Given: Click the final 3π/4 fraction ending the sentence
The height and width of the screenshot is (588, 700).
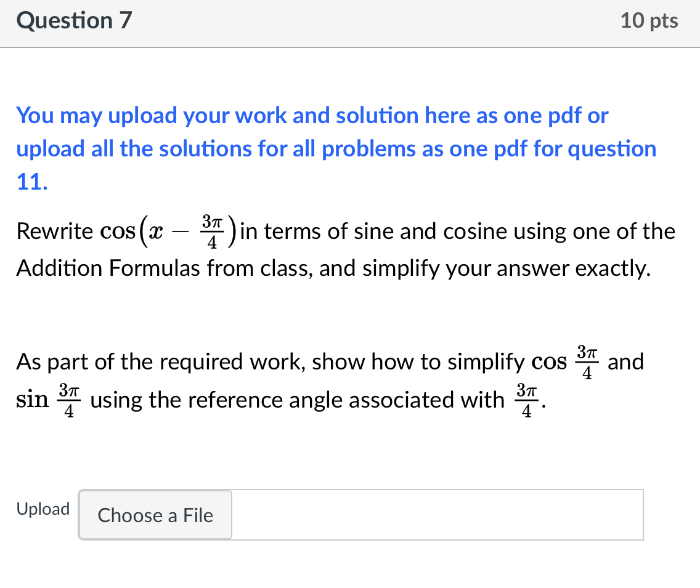Looking at the screenshot, I should click(x=527, y=400).
